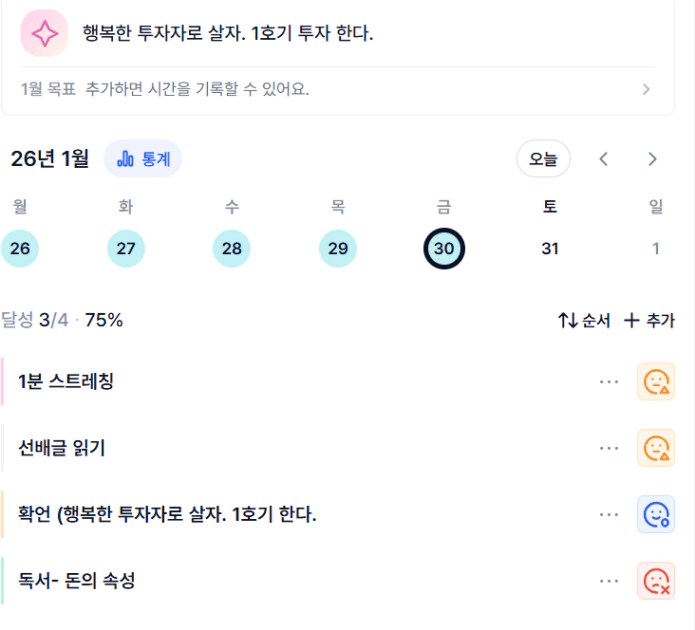Select Wednesday the 28th date circle
The height and width of the screenshot is (630, 695).
[x=232, y=248]
